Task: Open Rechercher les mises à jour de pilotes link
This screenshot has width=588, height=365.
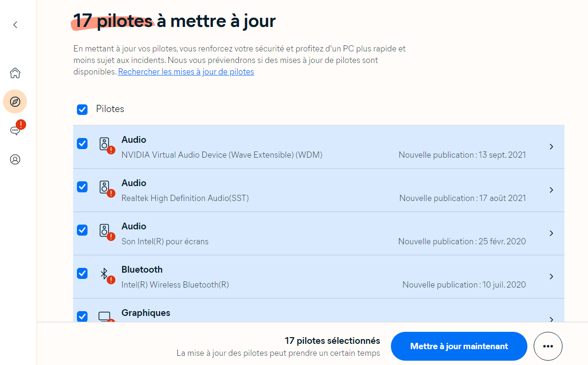Action: [186, 72]
